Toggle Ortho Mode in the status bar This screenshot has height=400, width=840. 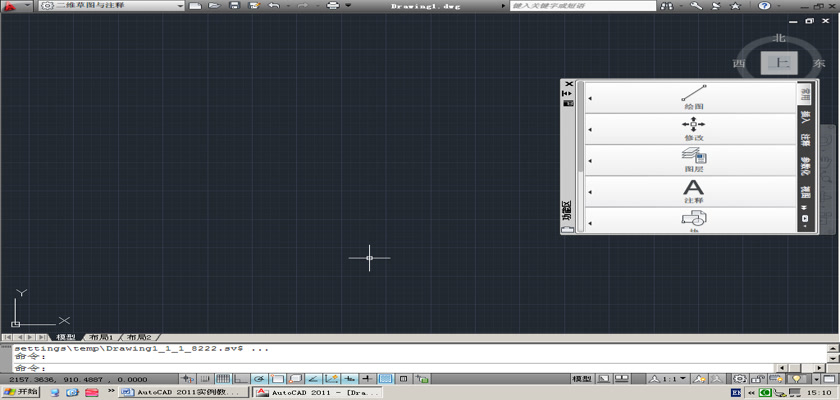[x=241, y=379]
